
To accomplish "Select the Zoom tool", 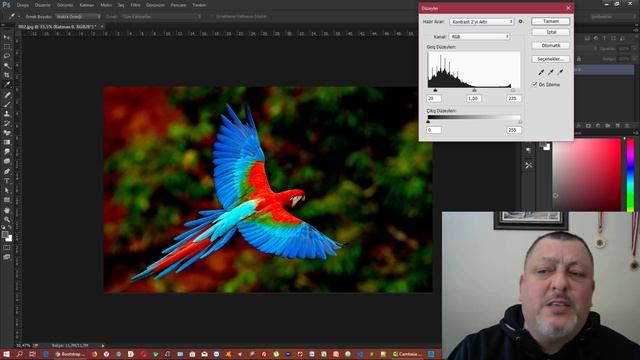I will click(7, 220).
